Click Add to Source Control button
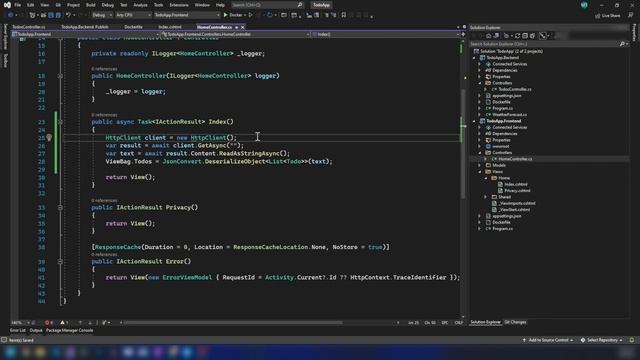Viewport: 640px width, 360px height. [x=548, y=340]
